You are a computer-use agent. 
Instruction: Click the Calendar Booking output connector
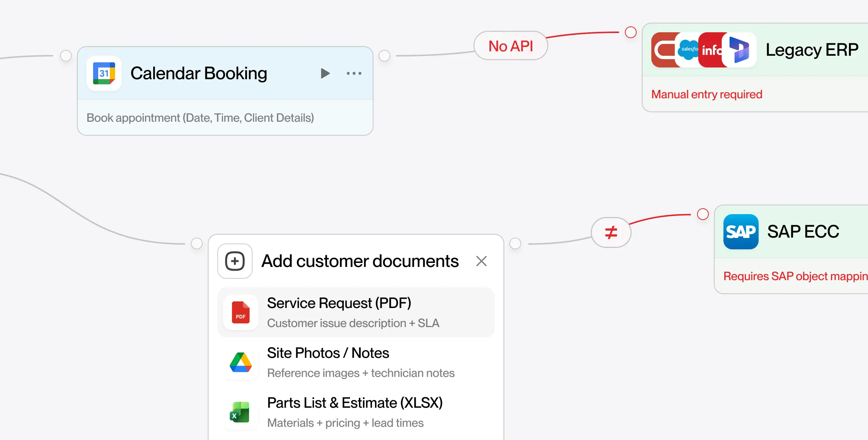pos(384,56)
